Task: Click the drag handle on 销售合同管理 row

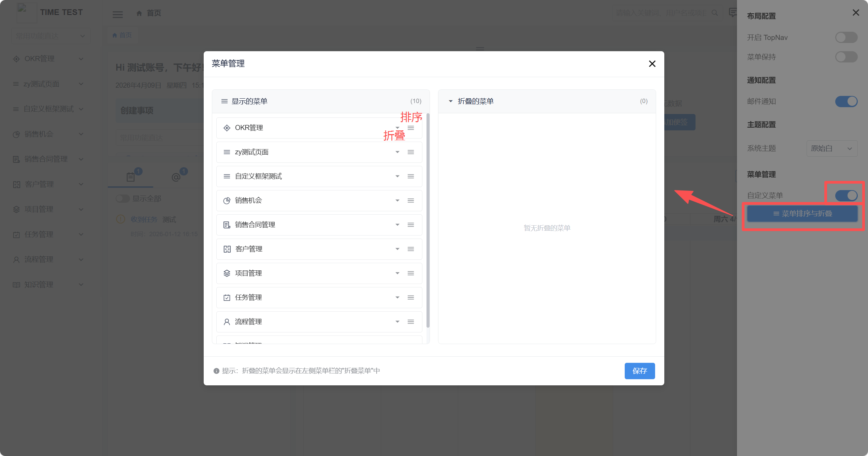Action: point(411,225)
